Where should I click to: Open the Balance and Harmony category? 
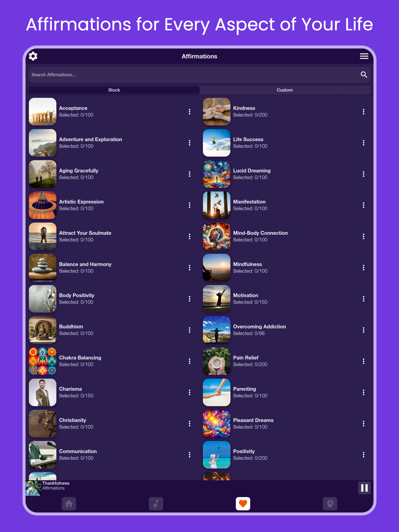[112, 268]
